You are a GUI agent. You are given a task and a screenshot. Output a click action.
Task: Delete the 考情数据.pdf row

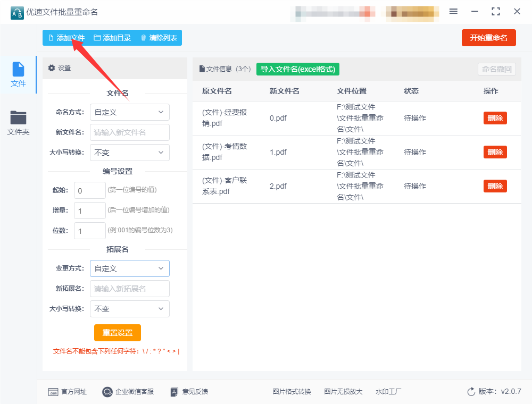tap(495, 152)
